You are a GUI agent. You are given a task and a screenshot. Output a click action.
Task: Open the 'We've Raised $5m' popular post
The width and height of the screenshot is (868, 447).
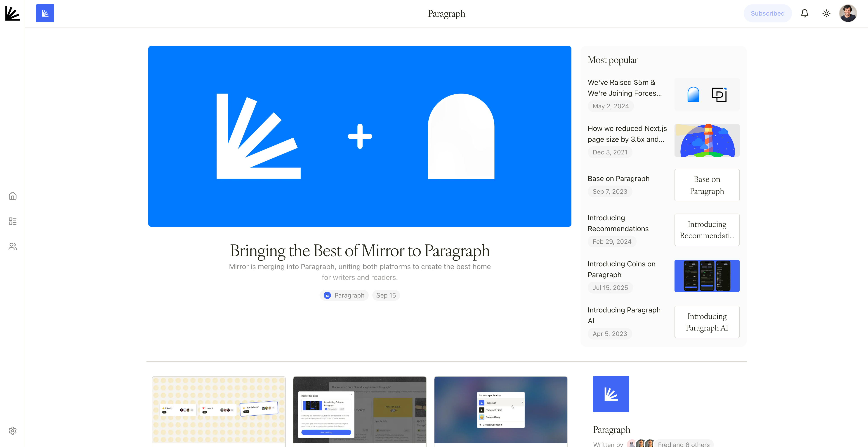point(625,88)
